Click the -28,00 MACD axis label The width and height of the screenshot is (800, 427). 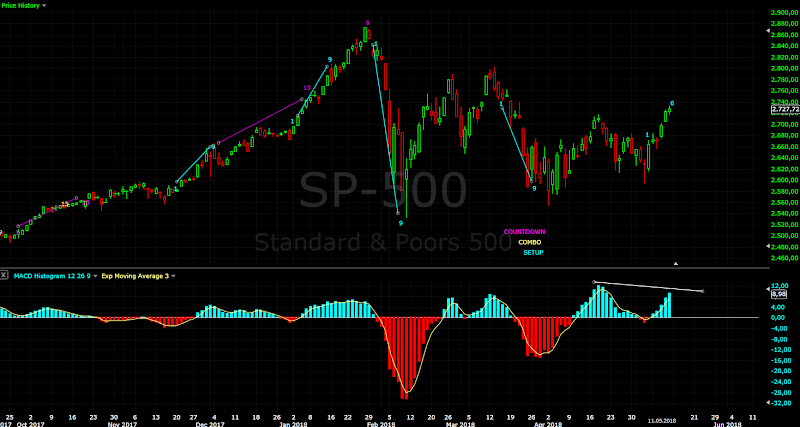pos(782,392)
